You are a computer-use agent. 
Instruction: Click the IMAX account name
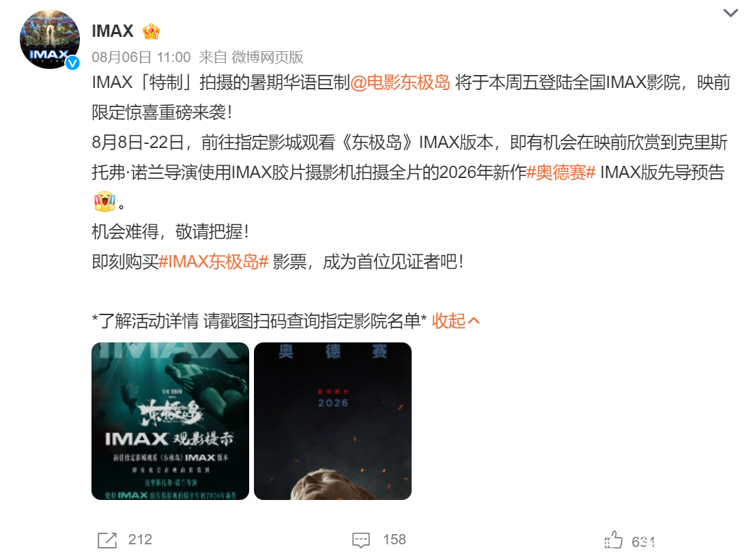tap(113, 31)
